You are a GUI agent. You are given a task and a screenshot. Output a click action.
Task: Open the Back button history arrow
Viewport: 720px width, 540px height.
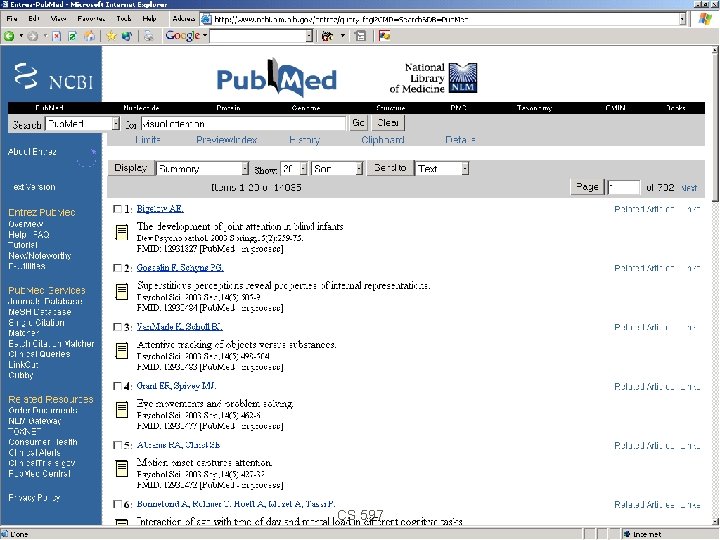[21, 36]
